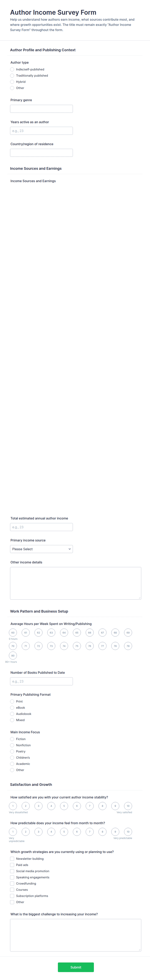Select Audiobook as primary publishing format

(x=12, y=714)
